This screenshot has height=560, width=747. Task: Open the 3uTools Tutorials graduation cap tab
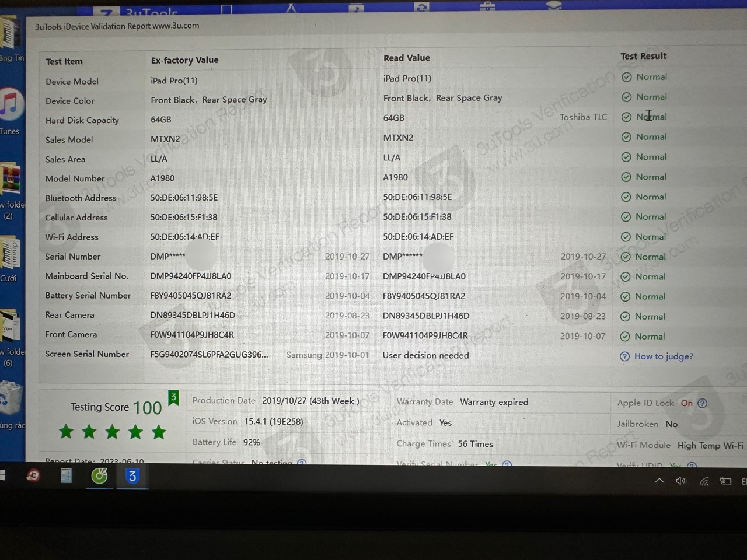tap(553, 5)
